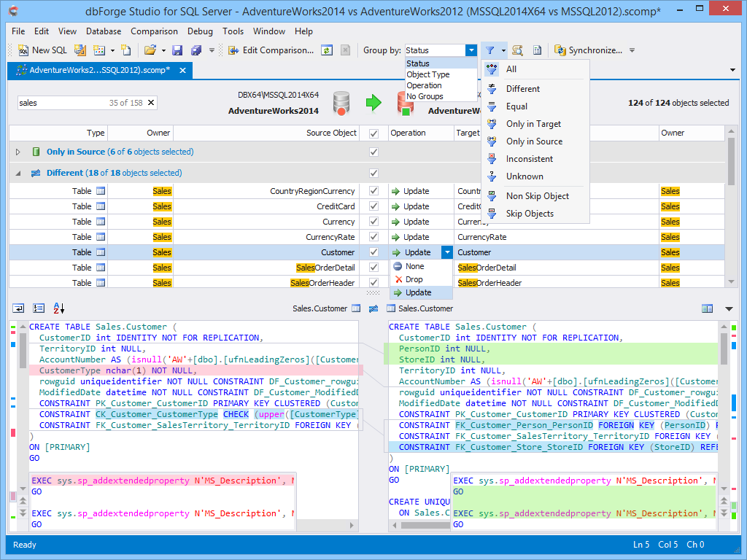
Task: Collapse the Different objects group
Action: (16, 173)
